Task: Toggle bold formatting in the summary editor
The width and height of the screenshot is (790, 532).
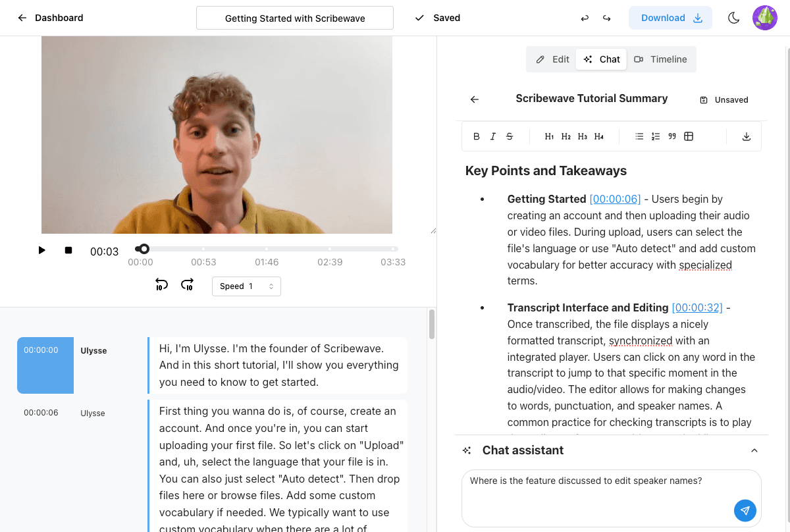Action: pos(476,136)
